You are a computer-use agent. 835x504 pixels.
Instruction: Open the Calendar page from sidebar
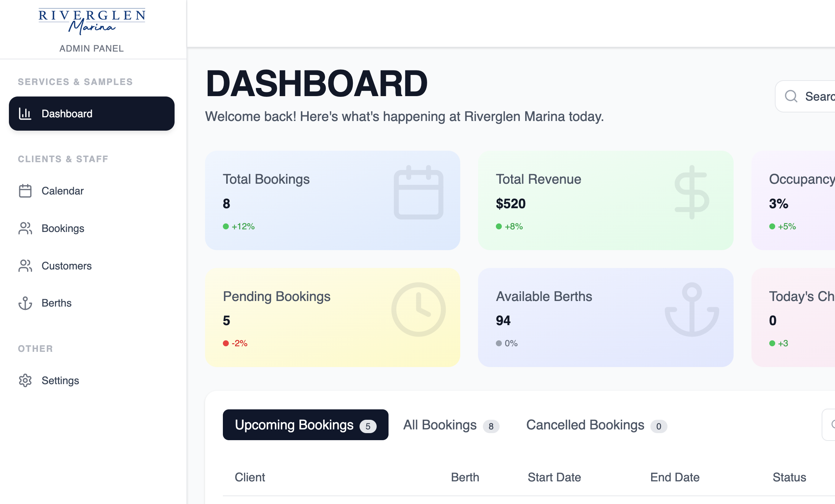(92, 191)
